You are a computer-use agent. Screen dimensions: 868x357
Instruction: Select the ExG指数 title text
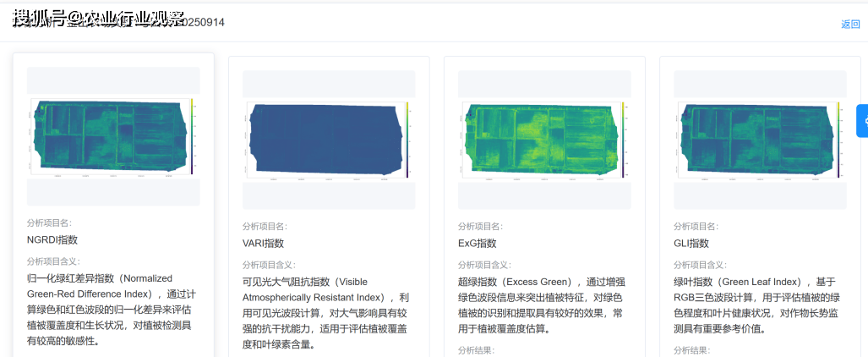pos(478,243)
